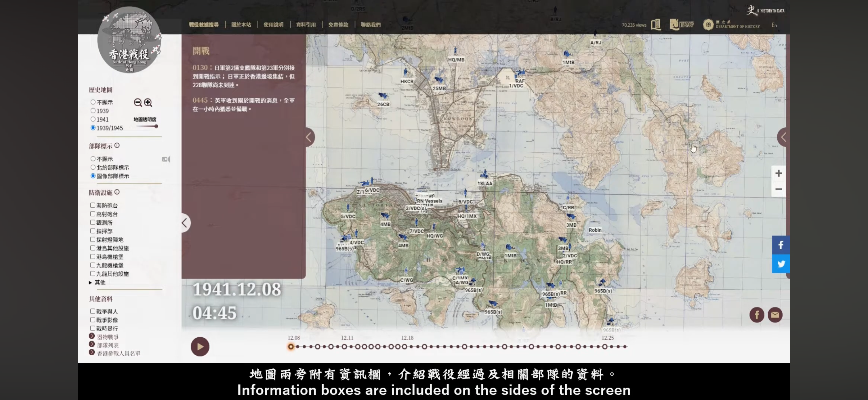This screenshot has width=868, height=400.
Task: Click the historical map zoom-out magnifier icon
Action: pos(138,102)
